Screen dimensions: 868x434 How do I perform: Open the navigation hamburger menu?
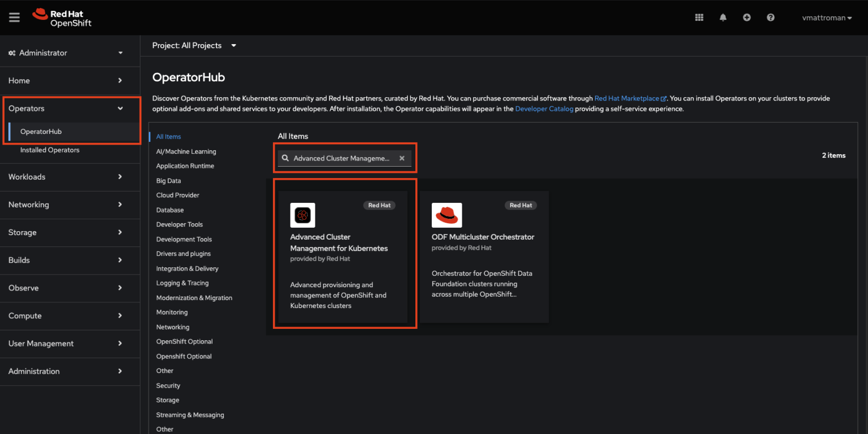click(14, 17)
